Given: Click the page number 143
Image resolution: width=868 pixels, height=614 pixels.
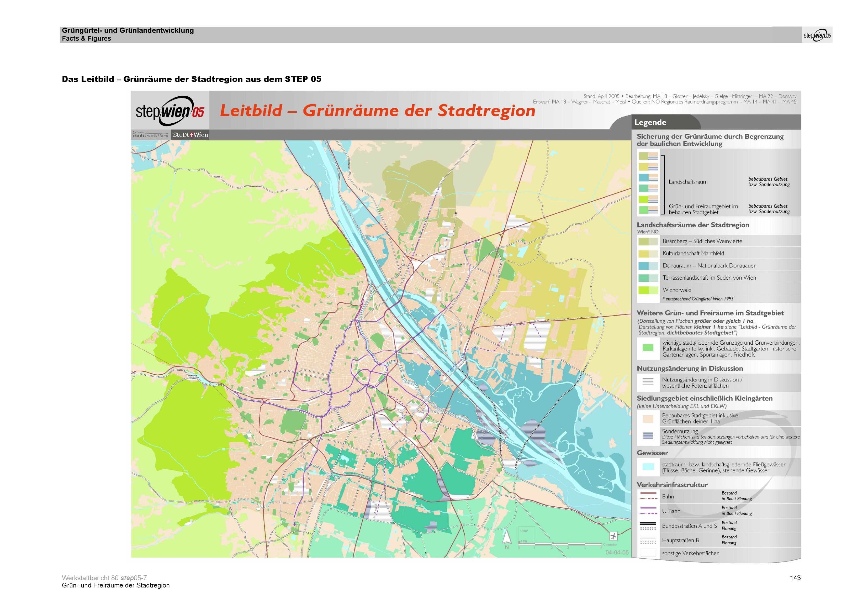Looking at the screenshot, I should (795, 578).
